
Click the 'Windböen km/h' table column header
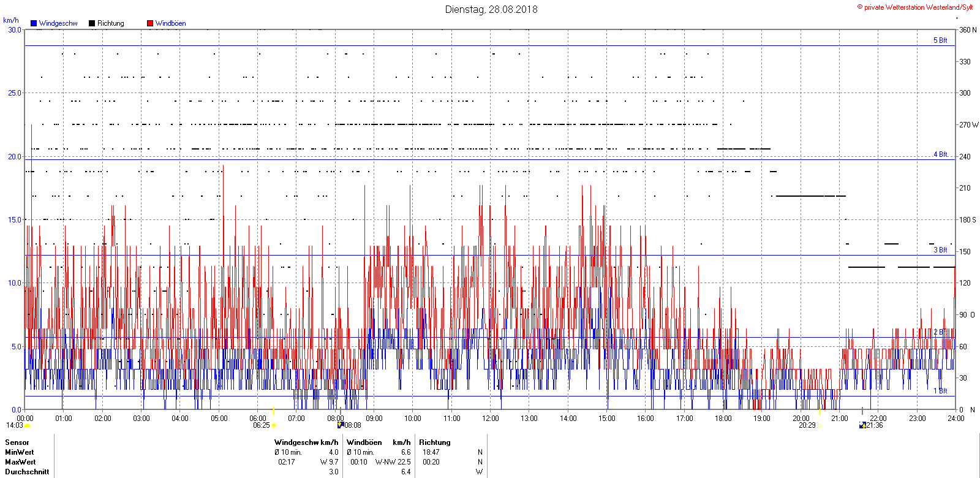(379, 442)
